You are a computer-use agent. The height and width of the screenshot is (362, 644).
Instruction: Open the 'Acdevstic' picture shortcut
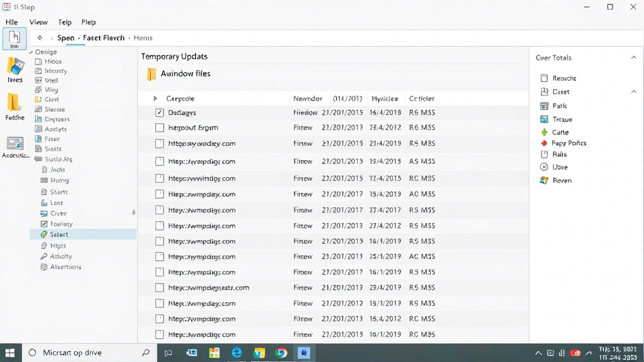coord(16,147)
